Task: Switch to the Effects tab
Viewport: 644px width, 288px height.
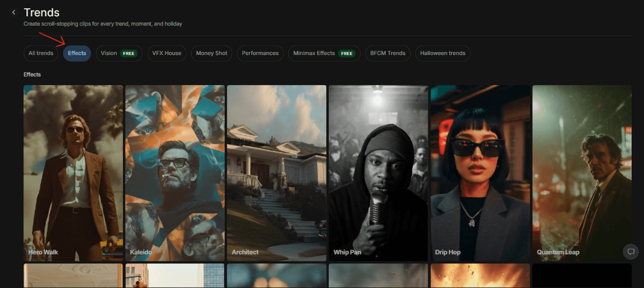Action: pos(77,53)
